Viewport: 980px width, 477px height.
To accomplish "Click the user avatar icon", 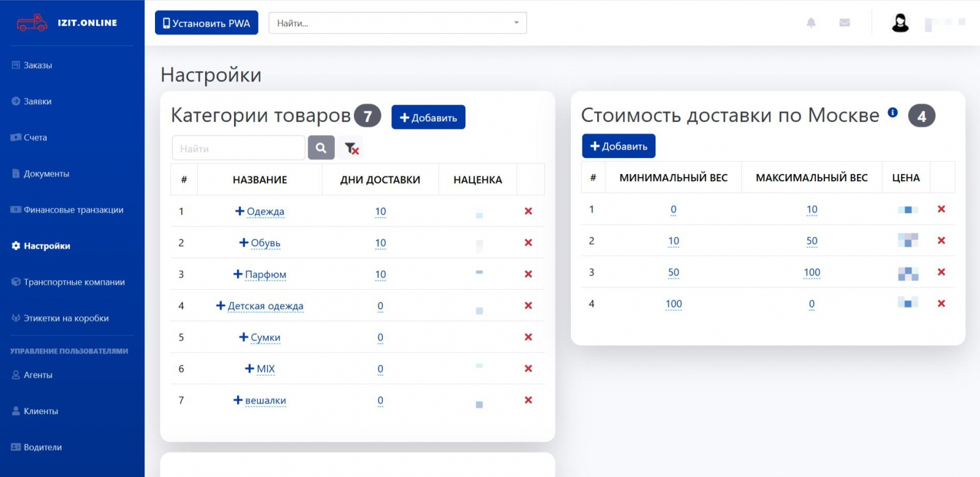I will point(900,23).
